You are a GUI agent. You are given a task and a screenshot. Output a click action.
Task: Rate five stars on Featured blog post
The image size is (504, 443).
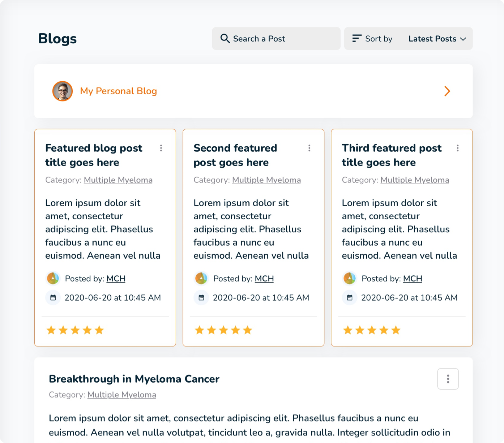[99, 330]
